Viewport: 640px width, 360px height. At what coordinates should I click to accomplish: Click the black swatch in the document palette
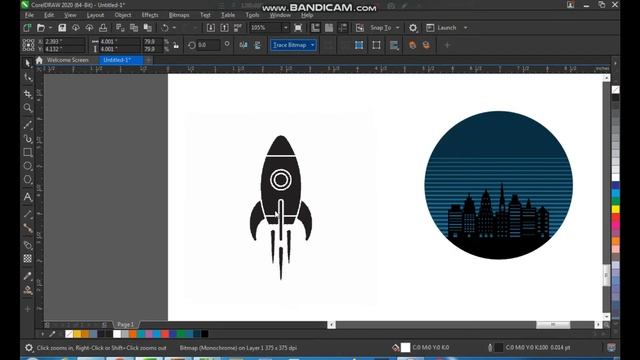click(x=205, y=334)
